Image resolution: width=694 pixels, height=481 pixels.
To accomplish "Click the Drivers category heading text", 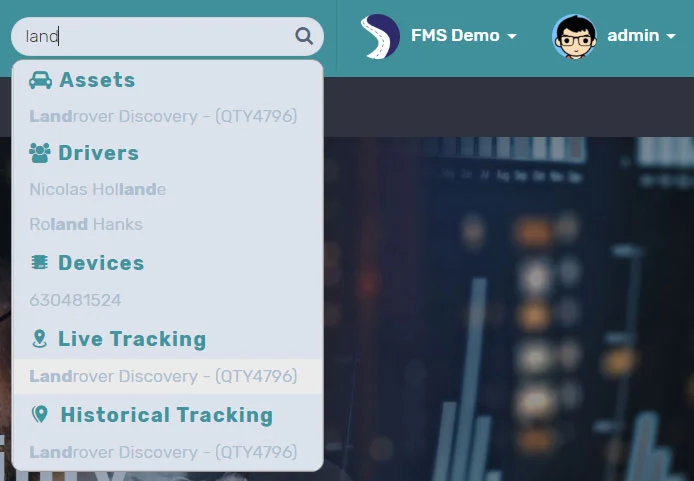I will [98, 153].
